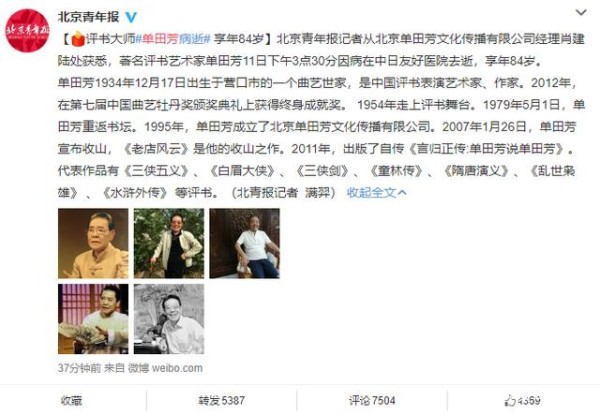
Task: Click the thumbs-up like icon
Action: 510,401
